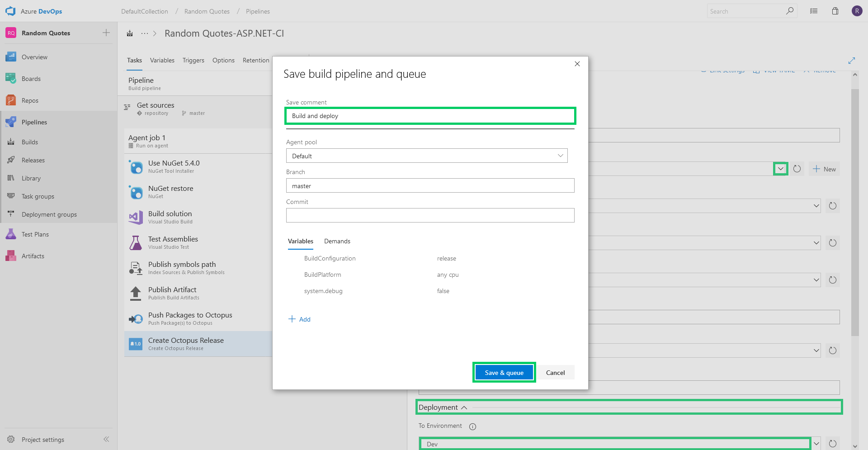Viewport: 868px width, 450px height.
Task: Open the work items list icon
Action: click(x=814, y=11)
